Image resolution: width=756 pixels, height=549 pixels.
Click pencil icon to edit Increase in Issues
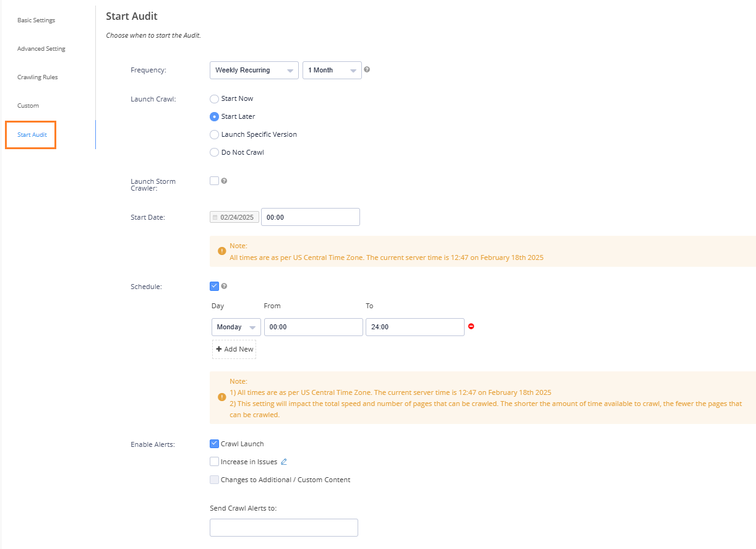click(284, 462)
